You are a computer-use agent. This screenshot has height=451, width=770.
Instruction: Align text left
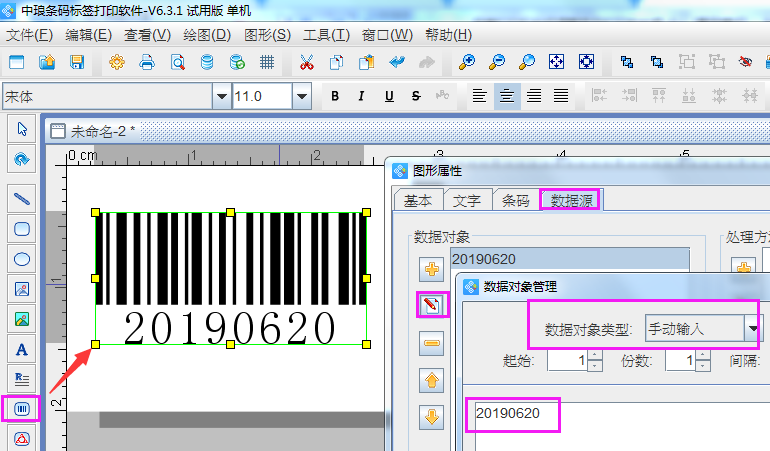coord(479,96)
